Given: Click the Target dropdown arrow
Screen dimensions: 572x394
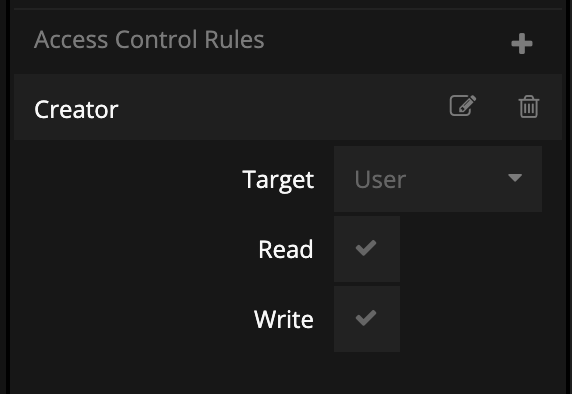Looking at the screenshot, I should (515, 178).
